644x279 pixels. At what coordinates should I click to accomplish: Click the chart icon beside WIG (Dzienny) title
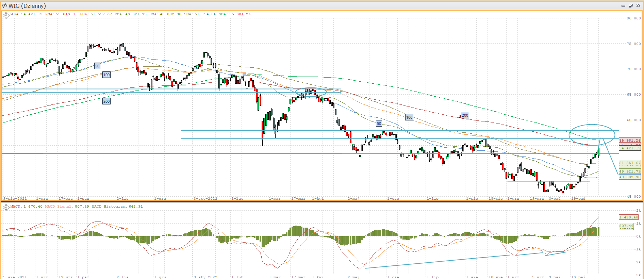4,5
